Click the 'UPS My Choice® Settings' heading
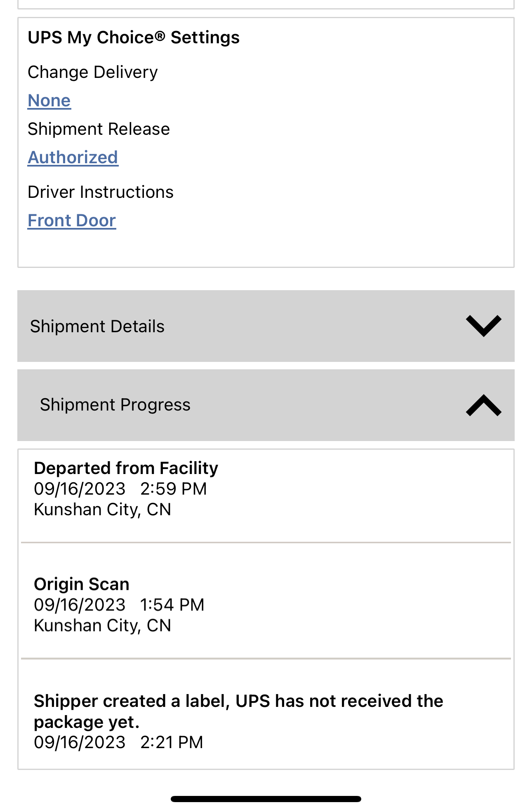 134,38
